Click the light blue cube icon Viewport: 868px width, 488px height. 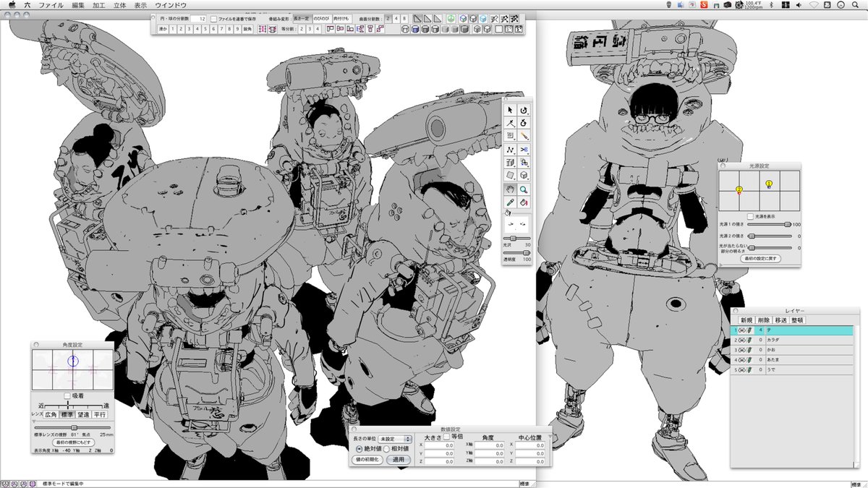[x=482, y=17]
